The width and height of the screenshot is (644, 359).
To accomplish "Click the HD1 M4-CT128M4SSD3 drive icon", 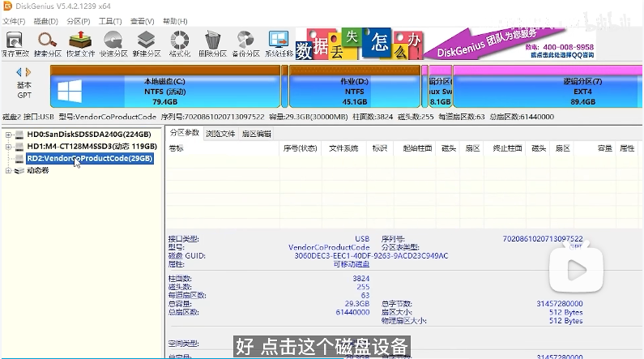I will pyautogui.click(x=19, y=146).
